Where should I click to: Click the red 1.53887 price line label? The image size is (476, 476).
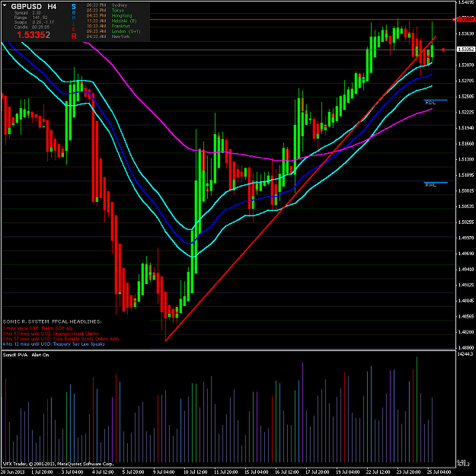point(465,19)
